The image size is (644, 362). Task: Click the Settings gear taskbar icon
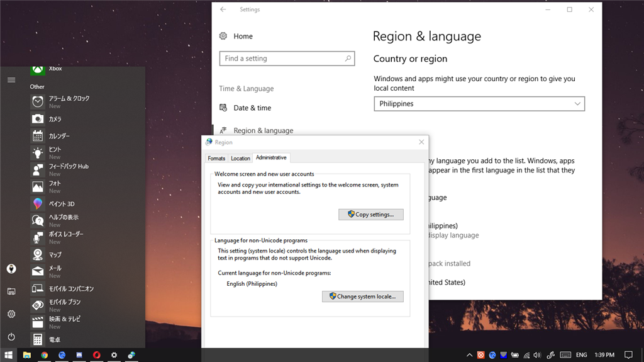[114, 354]
